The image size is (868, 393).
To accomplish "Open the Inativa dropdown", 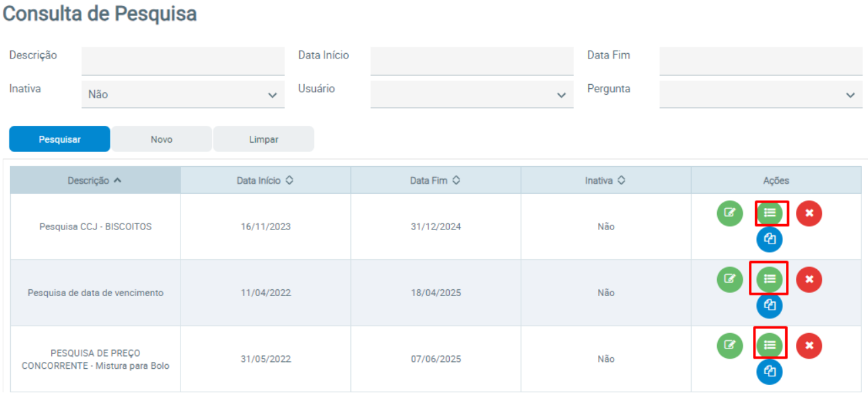I will pos(183,95).
